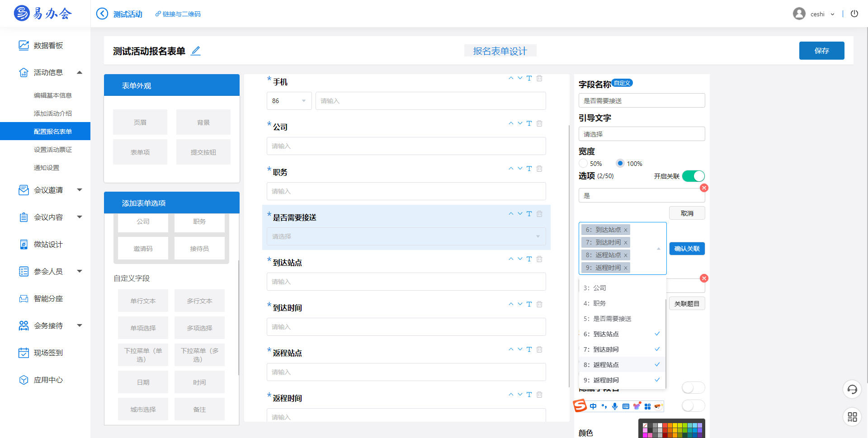This screenshot has height=438, width=868.
Task: Open the 颜色 color palette swatch
Action: click(x=672, y=429)
